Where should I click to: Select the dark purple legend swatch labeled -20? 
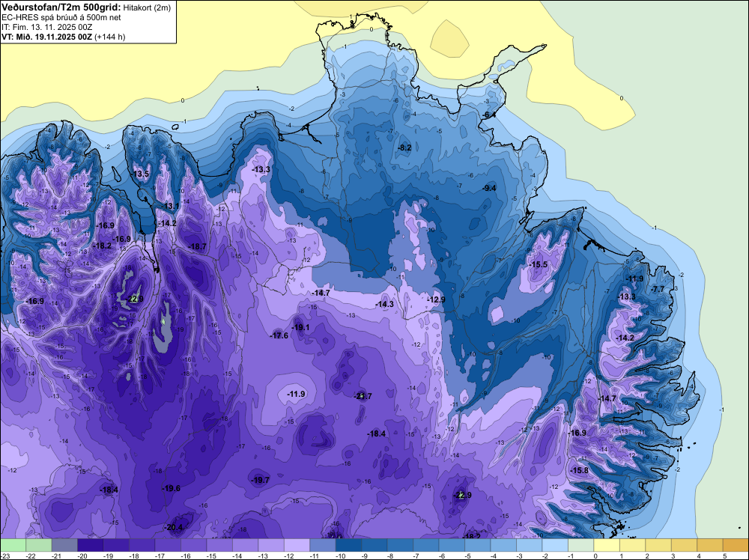coord(91,545)
